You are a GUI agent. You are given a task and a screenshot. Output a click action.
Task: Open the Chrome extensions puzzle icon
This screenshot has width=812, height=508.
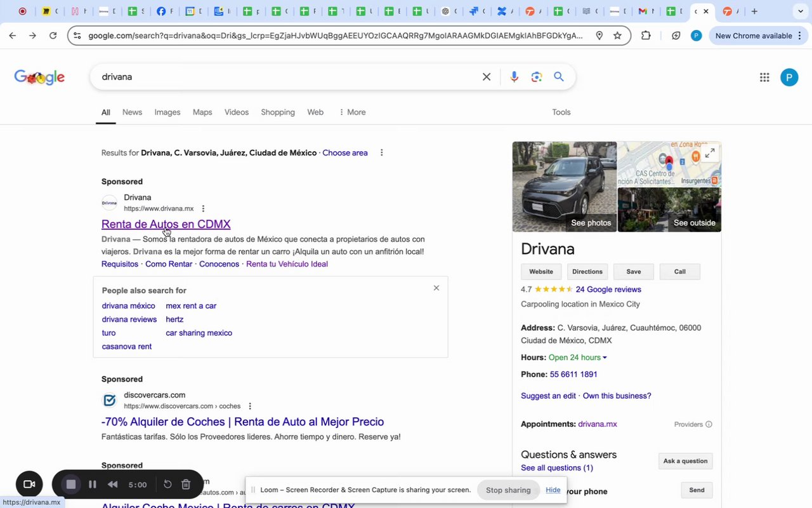tap(646, 36)
